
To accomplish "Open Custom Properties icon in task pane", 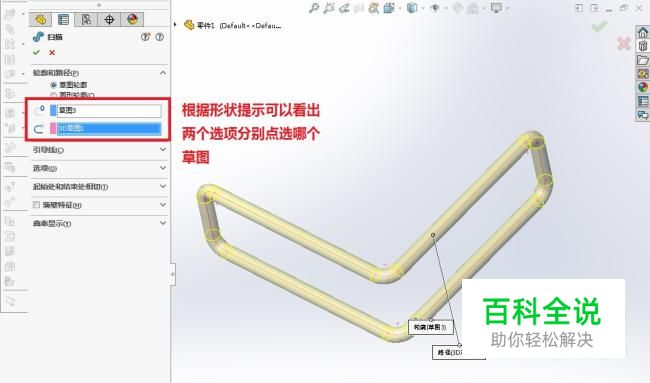I will 643,101.
